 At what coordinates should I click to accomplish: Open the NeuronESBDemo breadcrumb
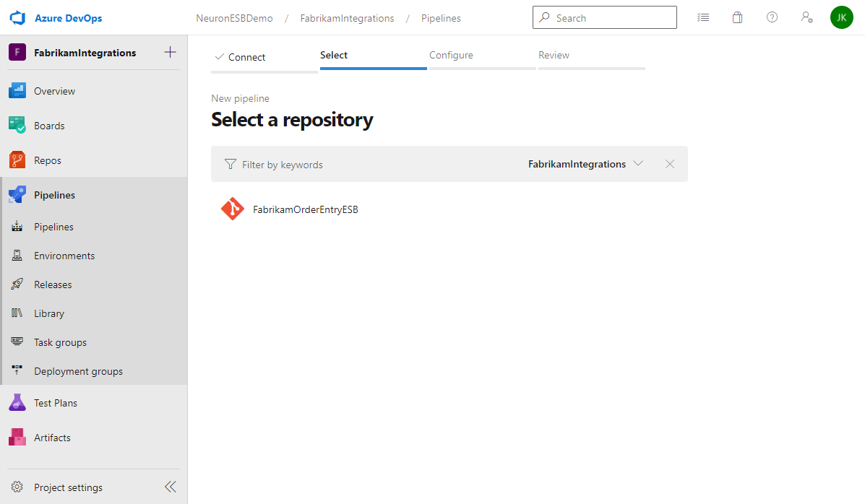tap(234, 18)
